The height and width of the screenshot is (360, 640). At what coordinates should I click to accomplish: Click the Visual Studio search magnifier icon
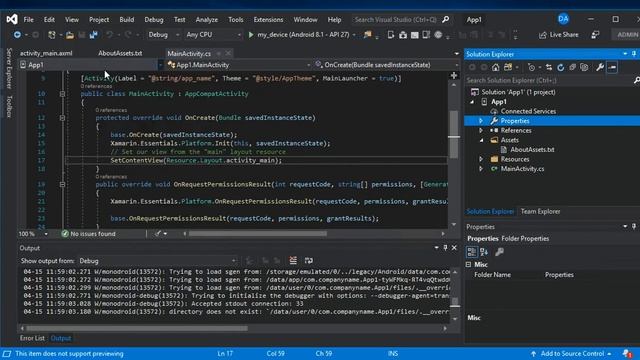click(446, 19)
